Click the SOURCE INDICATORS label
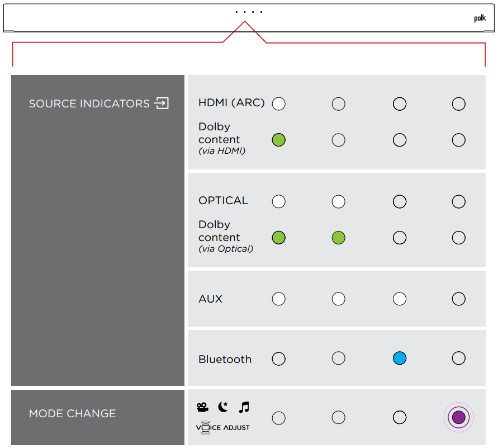Image resolution: width=498 pixels, height=448 pixels. pyautogui.click(x=89, y=104)
